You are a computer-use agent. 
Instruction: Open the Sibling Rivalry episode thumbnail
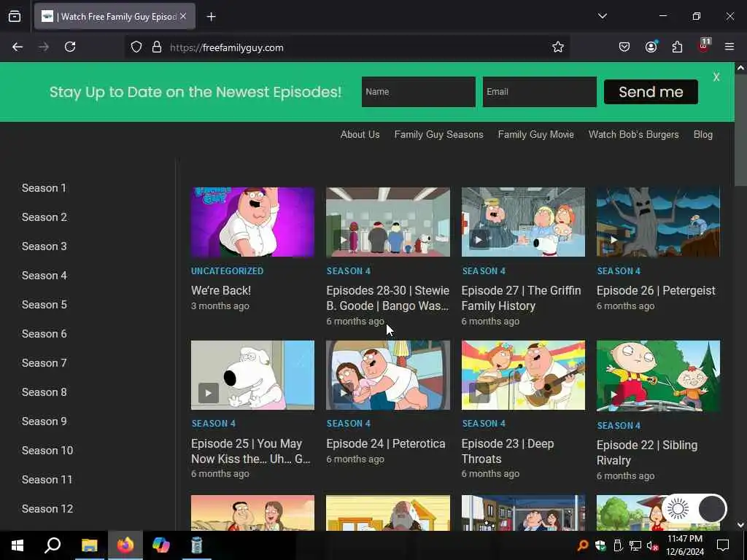point(658,376)
